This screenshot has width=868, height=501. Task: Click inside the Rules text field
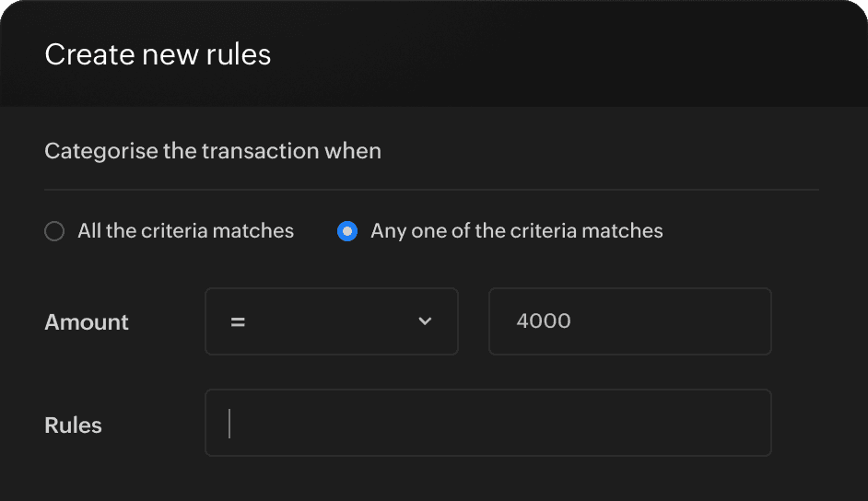[487, 423]
